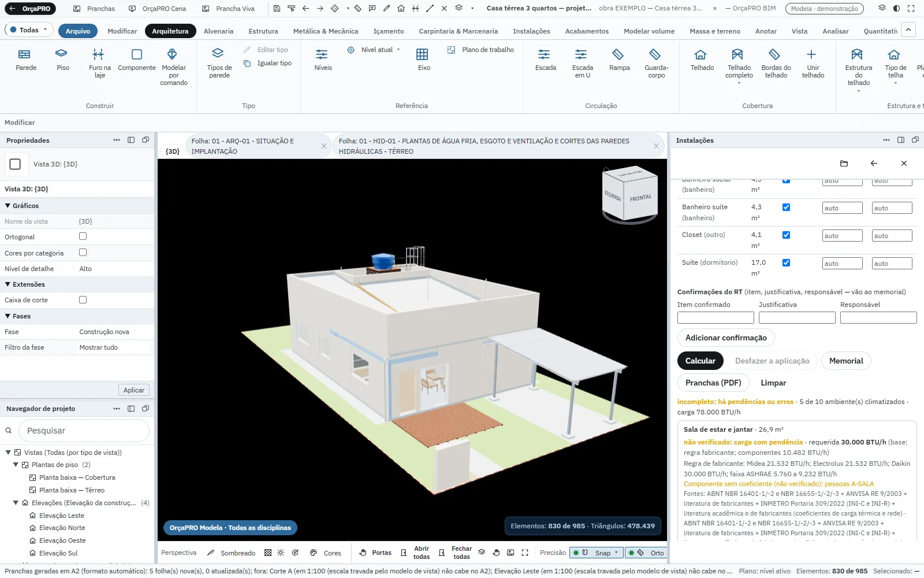This screenshot has width=924, height=578.
Task: Choose the Piso floor tool
Action: pos(63,60)
